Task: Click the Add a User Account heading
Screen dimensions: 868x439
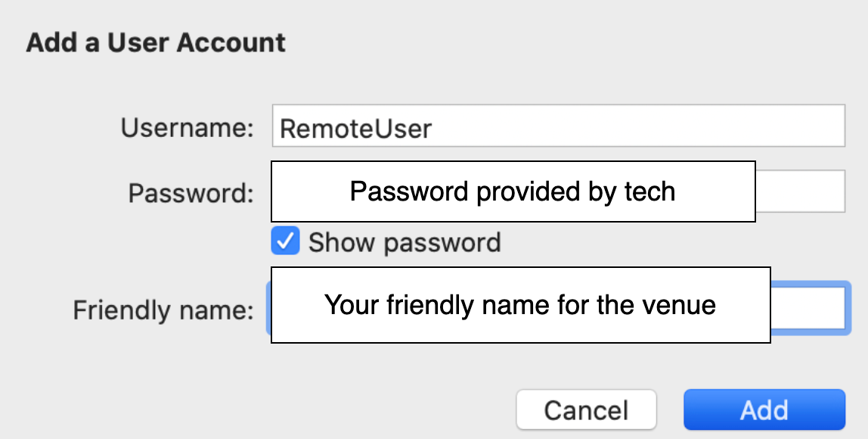Action: (x=156, y=42)
